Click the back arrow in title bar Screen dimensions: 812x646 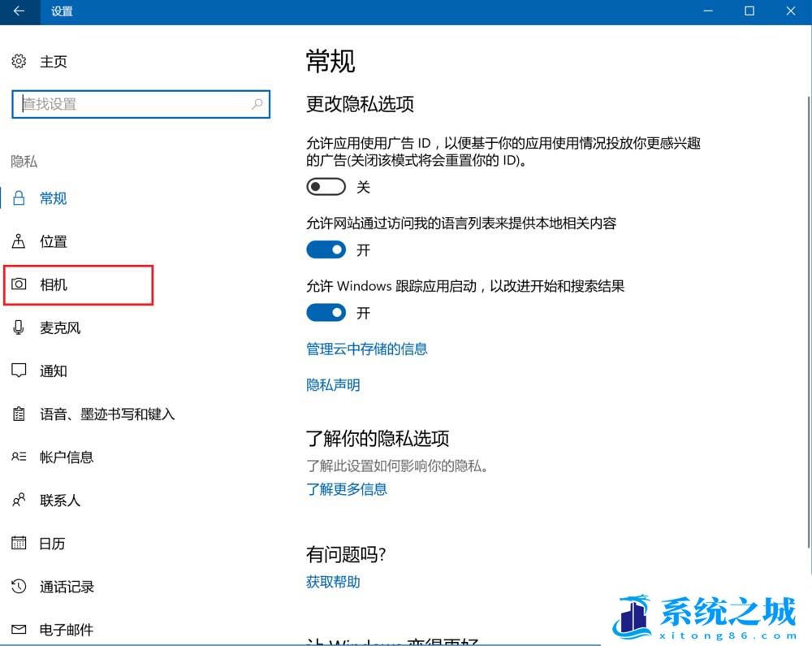coord(19,11)
